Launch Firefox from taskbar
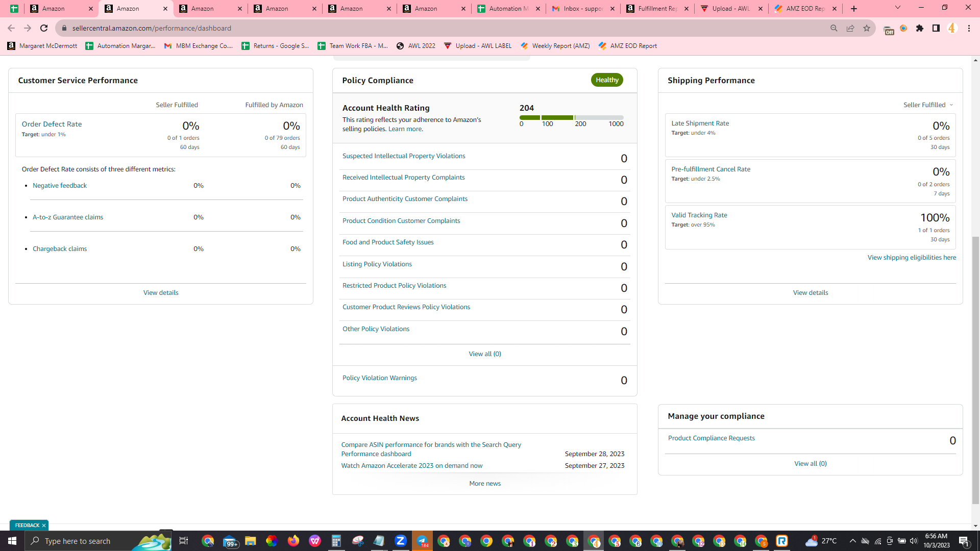 point(293,541)
